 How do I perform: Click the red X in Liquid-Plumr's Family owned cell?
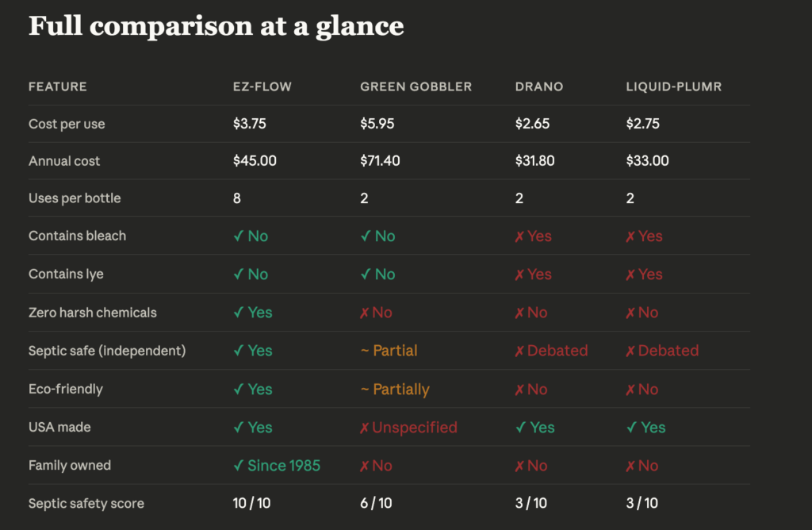click(631, 466)
